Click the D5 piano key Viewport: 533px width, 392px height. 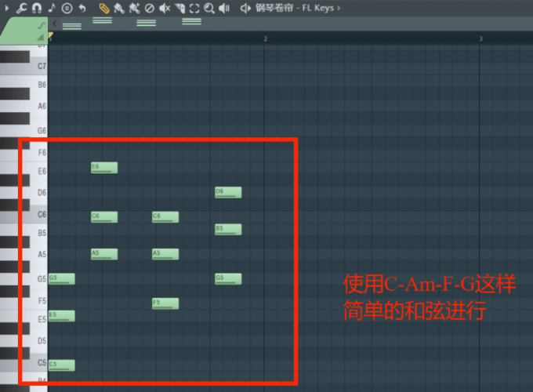point(38,341)
